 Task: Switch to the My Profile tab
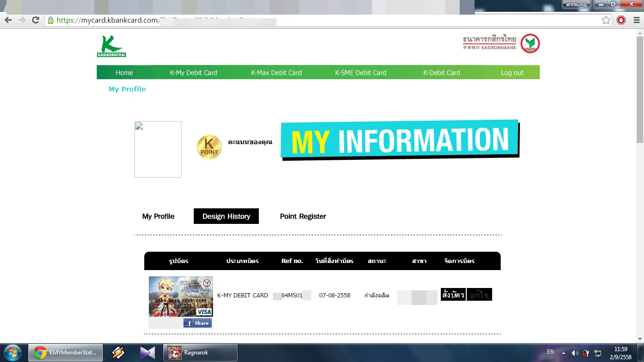point(158,216)
